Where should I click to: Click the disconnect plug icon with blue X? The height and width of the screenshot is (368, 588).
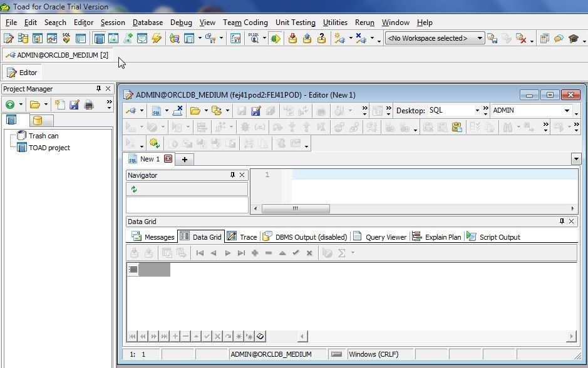coord(361,38)
